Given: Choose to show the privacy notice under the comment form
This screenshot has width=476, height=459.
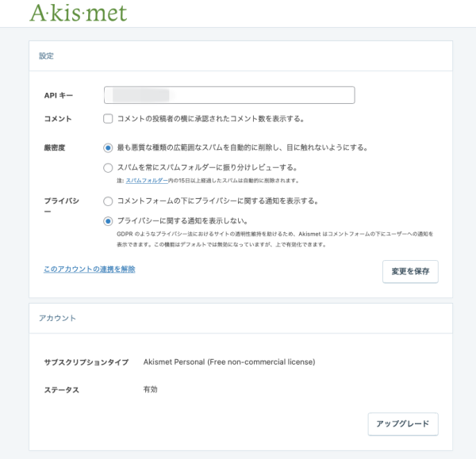Looking at the screenshot, I should (108, 201).
